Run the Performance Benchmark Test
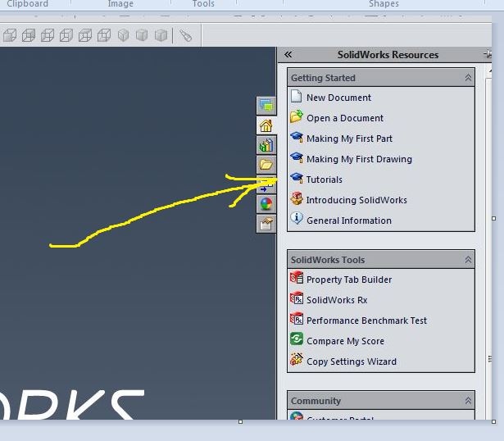This screenshot has height=441, width=504. [x=367, y=321]
